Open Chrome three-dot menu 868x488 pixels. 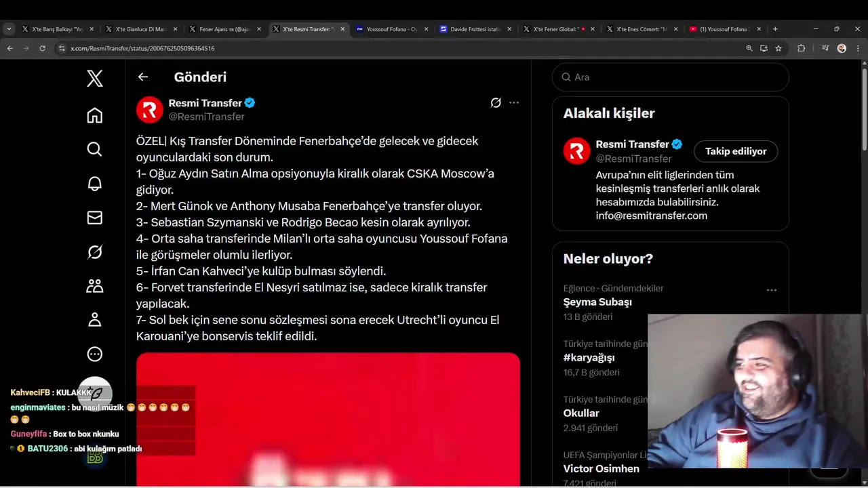pyautogui.click(x=858, y=48)
